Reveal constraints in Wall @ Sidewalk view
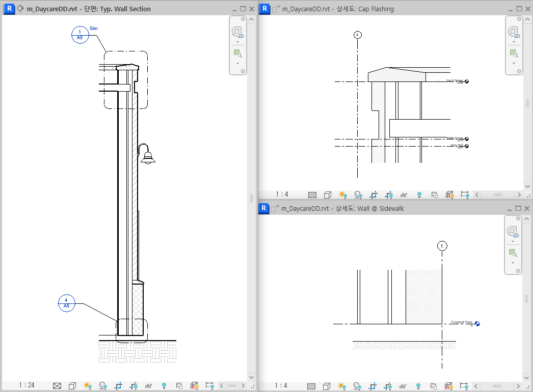Viewport: 533px width, 392px height. 464,386
